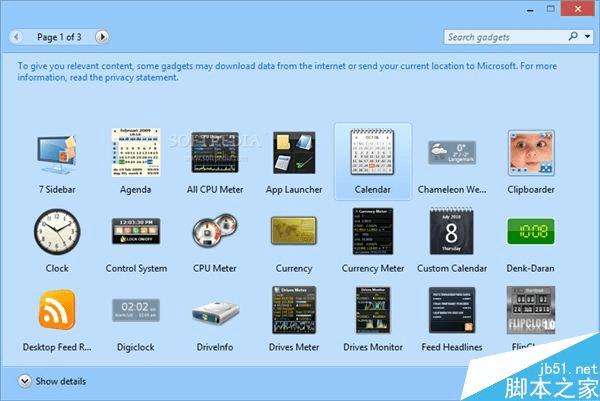Go to the next gadgets page

point(102,37)
